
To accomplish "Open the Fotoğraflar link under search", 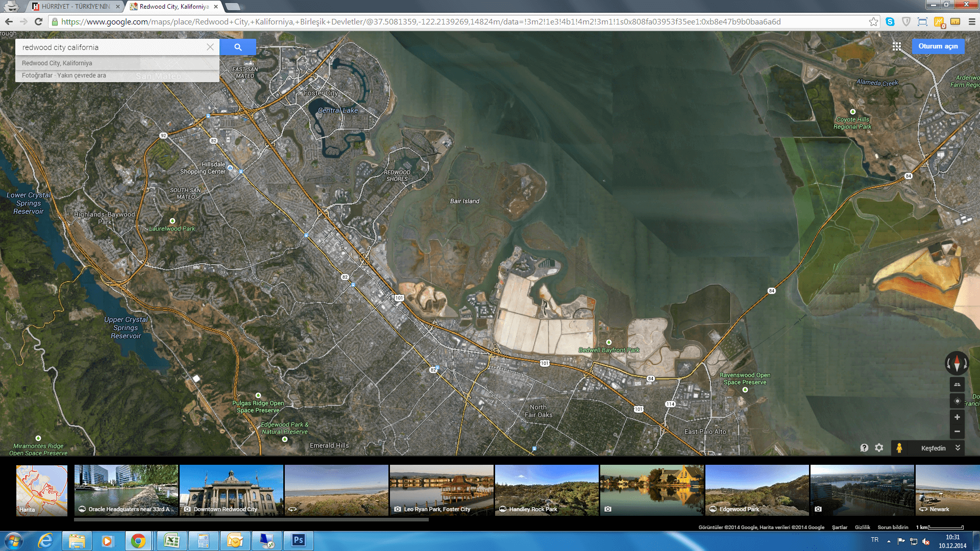I will click(37, 76).
